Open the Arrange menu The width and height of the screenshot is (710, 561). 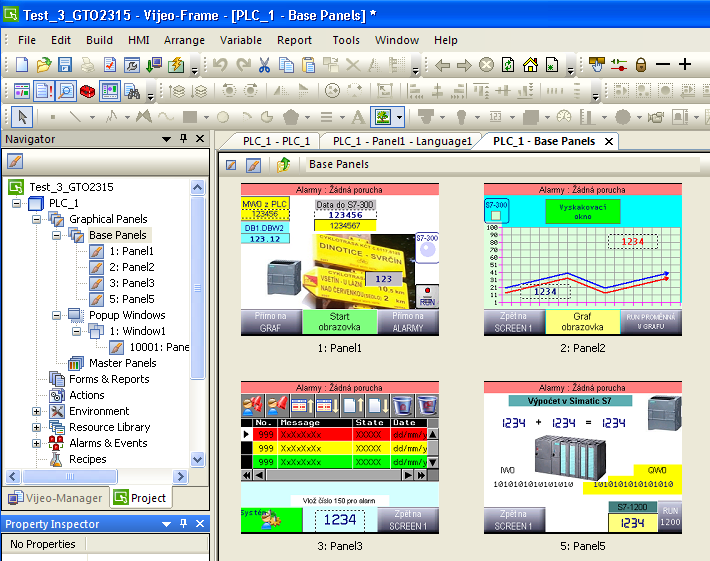[184, 40]
